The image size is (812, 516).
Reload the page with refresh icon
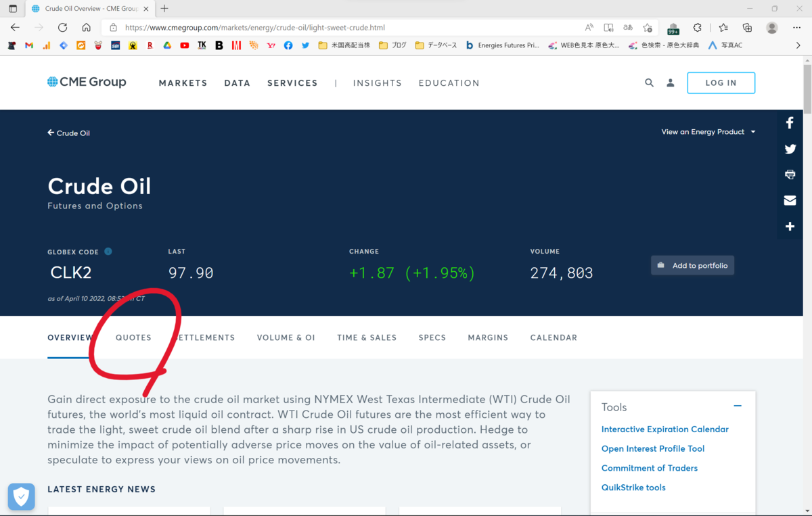[x=62, y=28]
